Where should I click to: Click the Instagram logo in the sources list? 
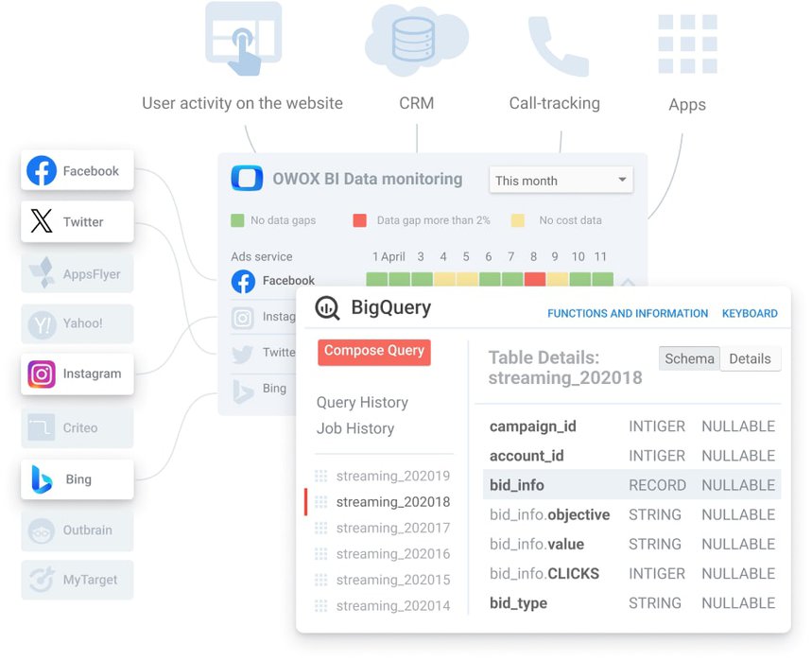pyautogui.click(x=42, y=374)
